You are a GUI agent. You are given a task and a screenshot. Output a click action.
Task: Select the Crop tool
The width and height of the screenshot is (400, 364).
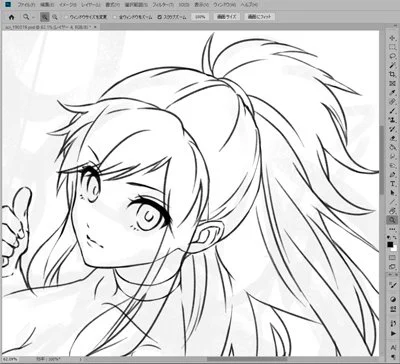tap(393, 75)
